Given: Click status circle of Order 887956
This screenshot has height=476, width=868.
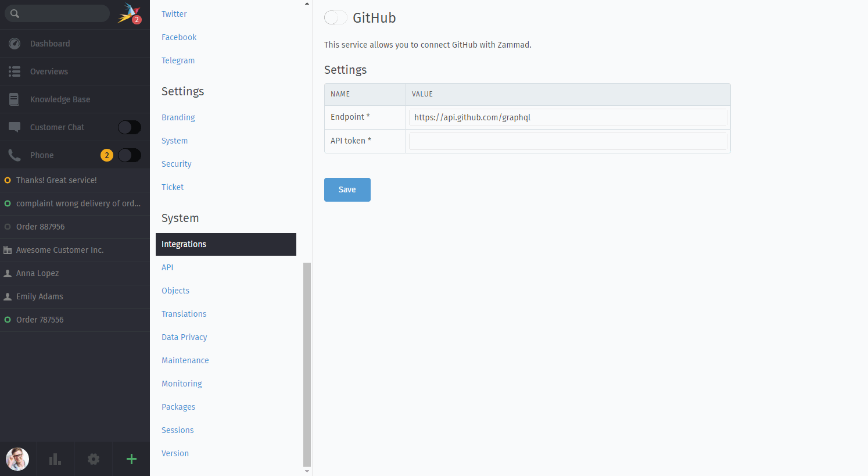Looking at the screenshot, I should [x=8, y=227].
